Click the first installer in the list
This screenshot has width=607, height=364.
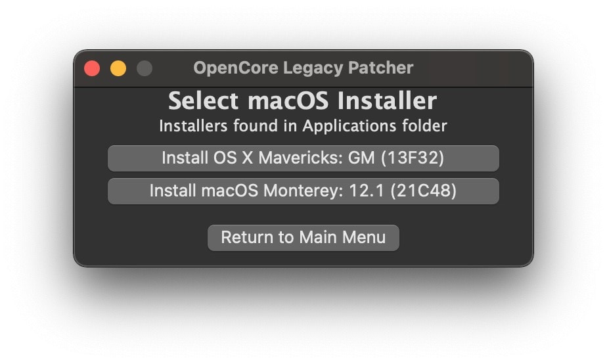click(x=303, y=158)
